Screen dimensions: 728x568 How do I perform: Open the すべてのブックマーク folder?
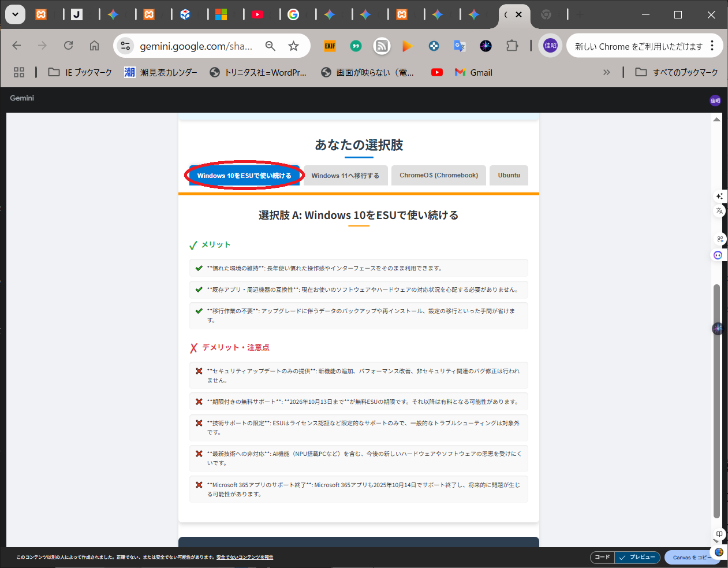click(677, 72)
